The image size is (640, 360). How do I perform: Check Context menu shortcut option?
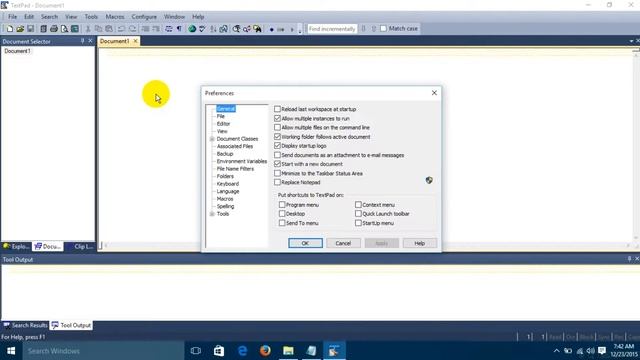click(358, 204)
